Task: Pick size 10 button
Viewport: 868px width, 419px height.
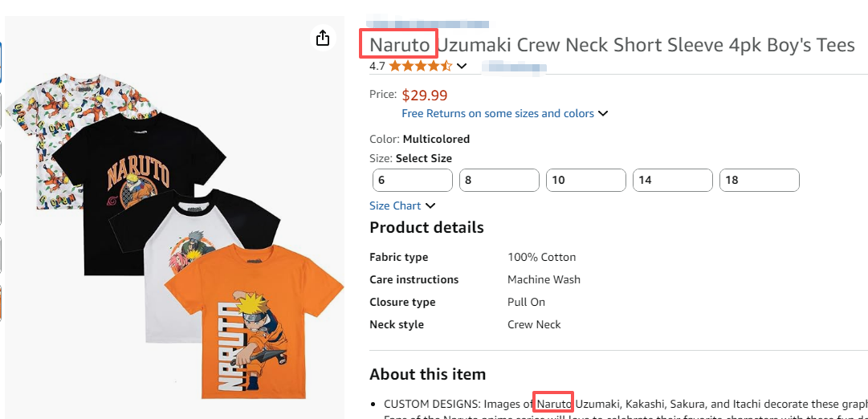Action: point(586,181)
